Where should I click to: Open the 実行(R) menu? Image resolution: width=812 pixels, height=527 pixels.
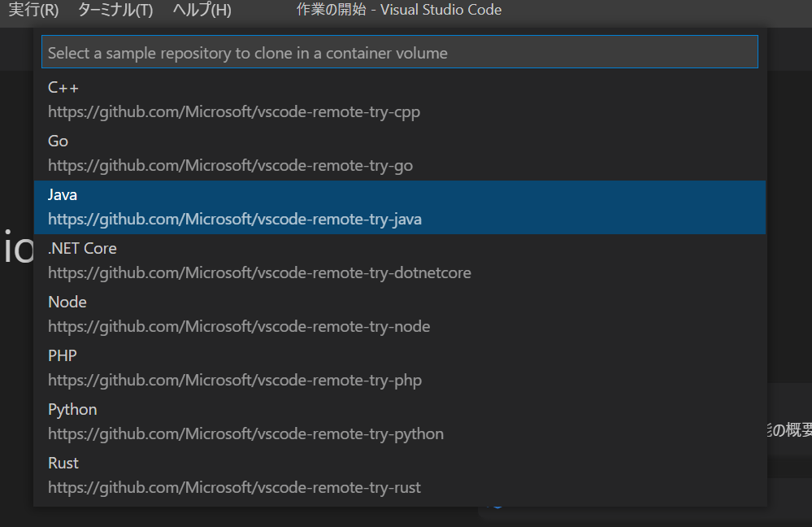[33, 10]
